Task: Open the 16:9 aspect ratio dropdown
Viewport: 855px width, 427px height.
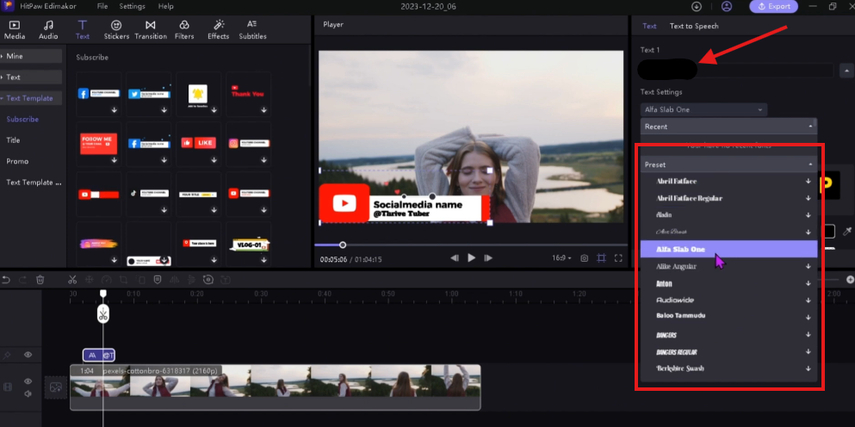Action: (x=561, y=258)
